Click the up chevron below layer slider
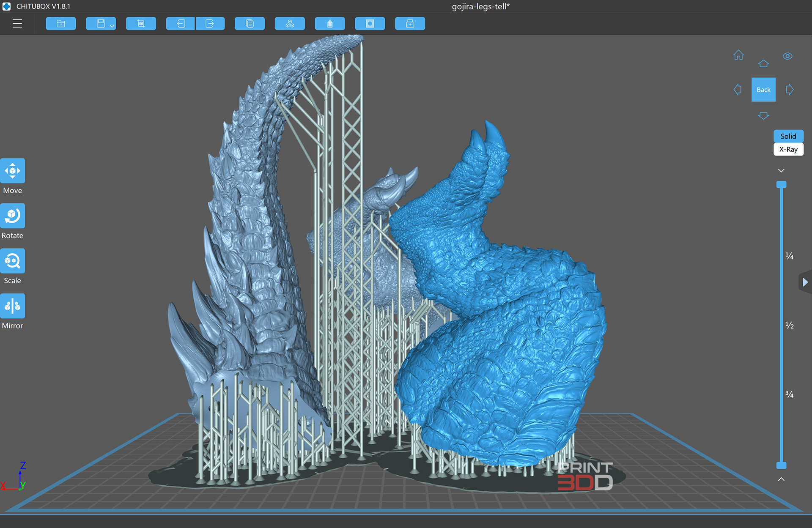 tap(781, 479)
